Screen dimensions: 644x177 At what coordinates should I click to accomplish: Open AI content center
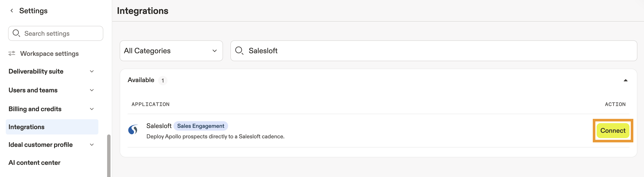pos(35,163)
